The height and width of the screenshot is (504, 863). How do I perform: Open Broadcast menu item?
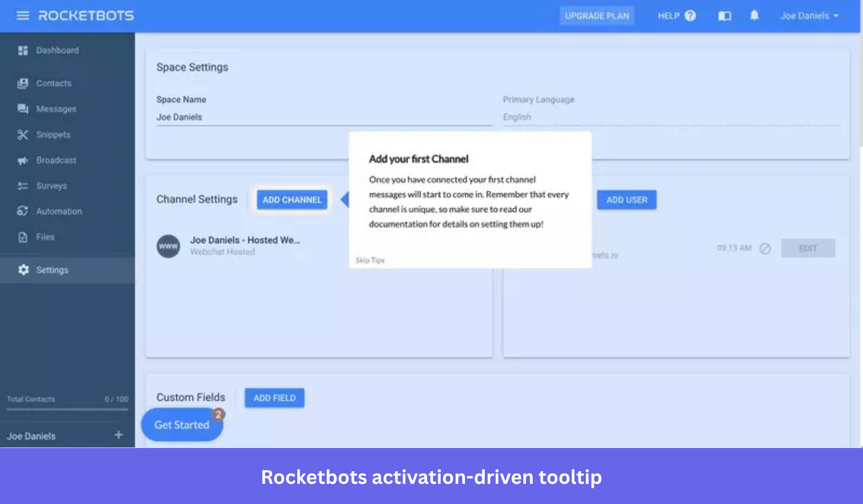[x=67, y=160]
